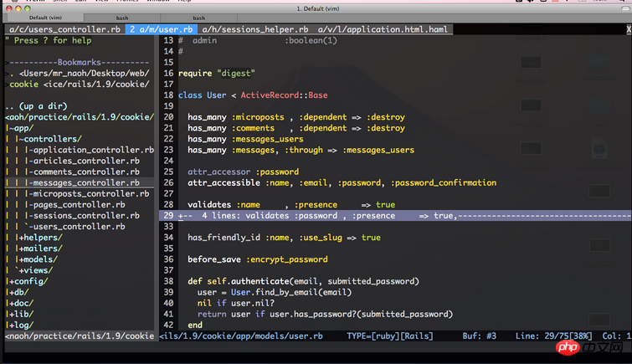Click the 'Buf: #3' status entry
Screen dimensions: 632x364
click(480, 336)
